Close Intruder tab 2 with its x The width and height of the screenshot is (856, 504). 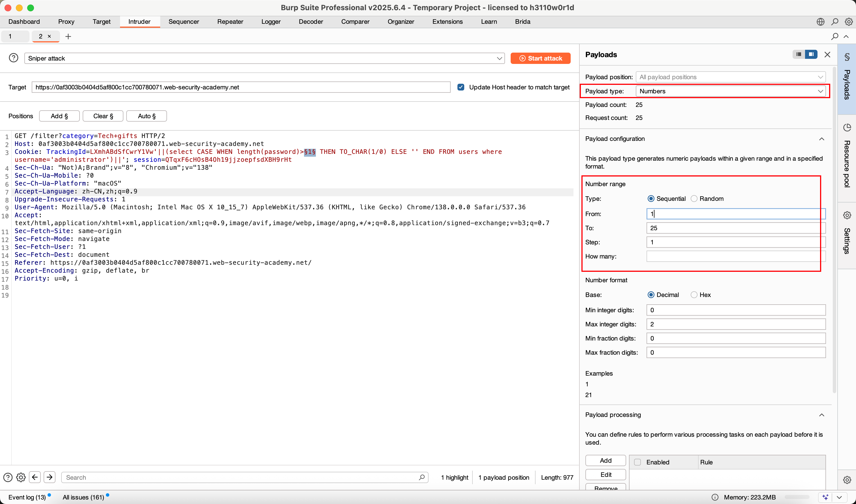pos(49,36)
